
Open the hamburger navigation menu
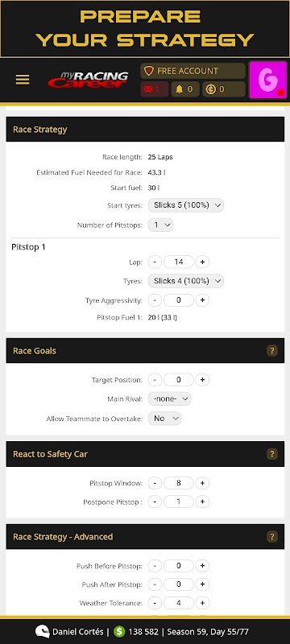coord(23,79)
